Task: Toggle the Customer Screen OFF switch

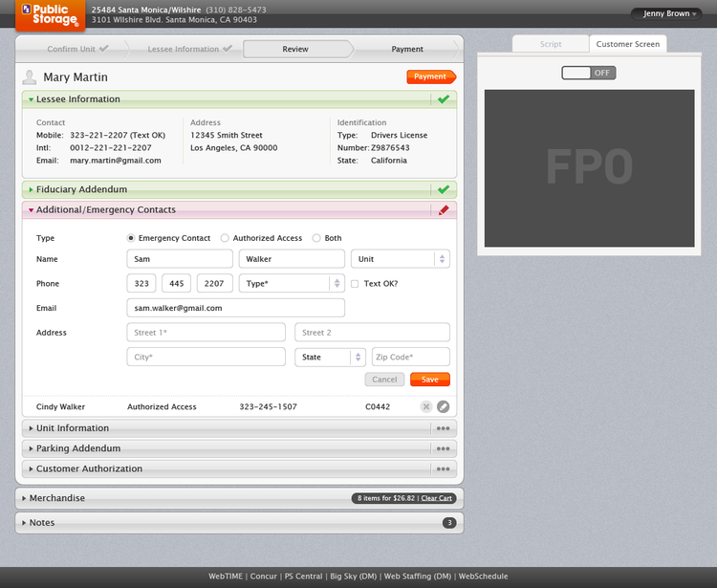Action: 589,73
